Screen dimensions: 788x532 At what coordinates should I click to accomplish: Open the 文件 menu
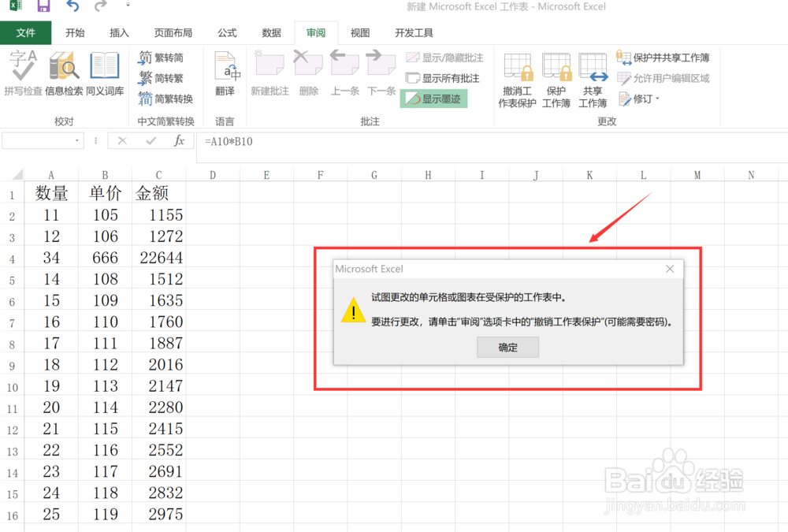pos(26,32)
